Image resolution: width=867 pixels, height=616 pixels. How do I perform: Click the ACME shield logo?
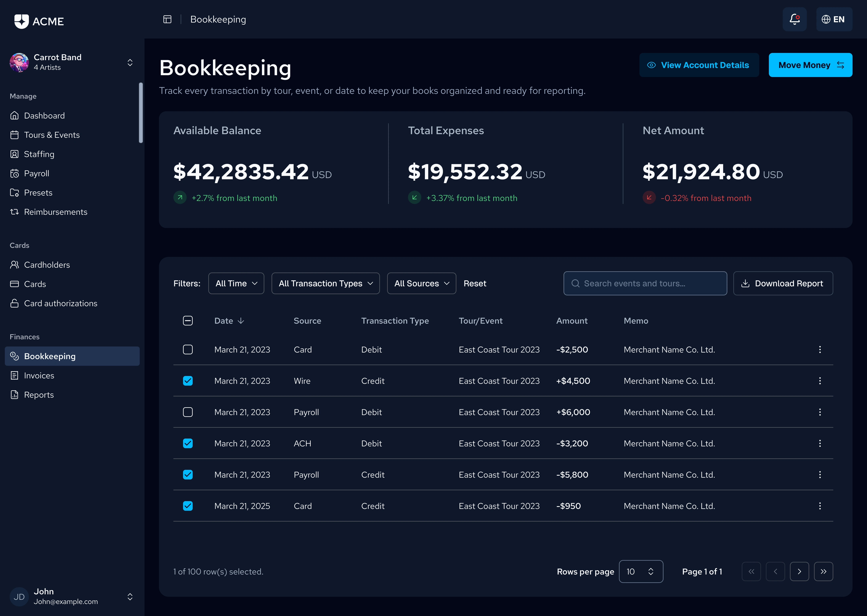pos(21,21)
